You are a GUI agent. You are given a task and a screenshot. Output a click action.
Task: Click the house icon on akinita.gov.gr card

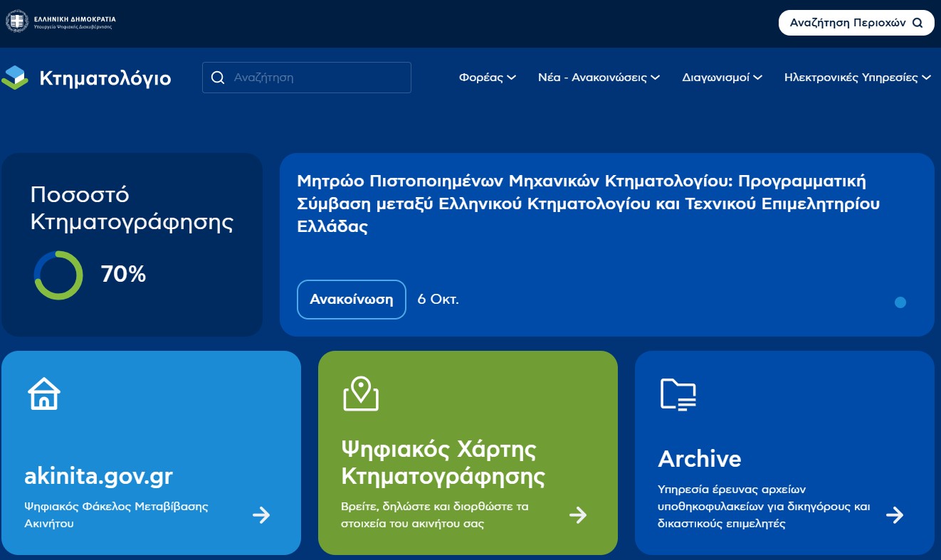(x=44, y=393)
